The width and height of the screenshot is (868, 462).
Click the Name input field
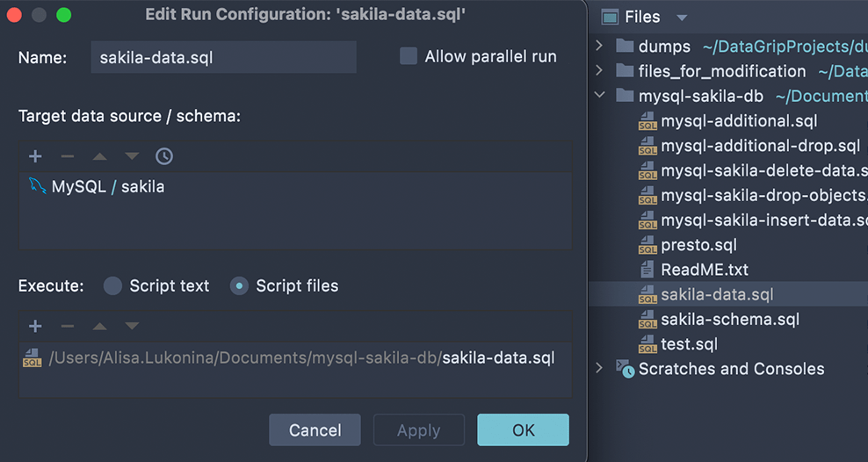(224, 57)
